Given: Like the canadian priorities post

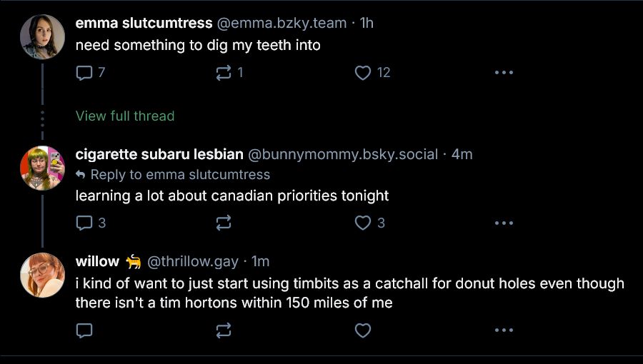Looking at the screenshot, I should (x=369, y=223).
